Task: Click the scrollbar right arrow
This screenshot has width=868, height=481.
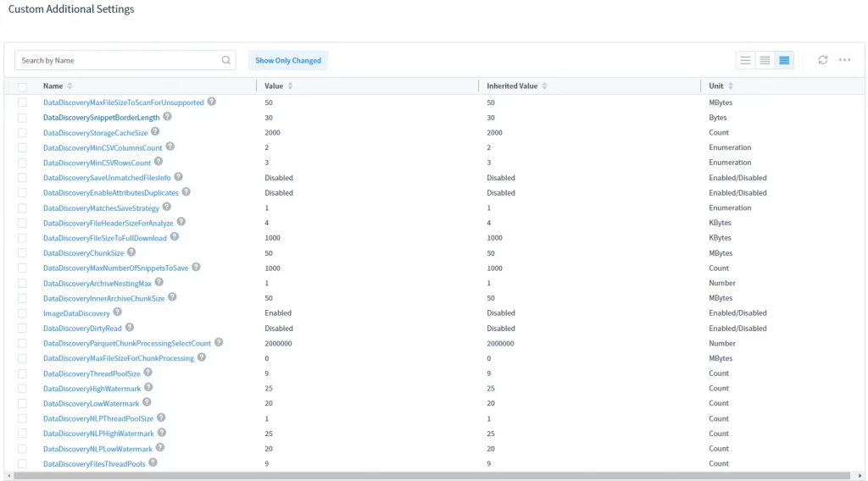Action: tap(860, 475)
